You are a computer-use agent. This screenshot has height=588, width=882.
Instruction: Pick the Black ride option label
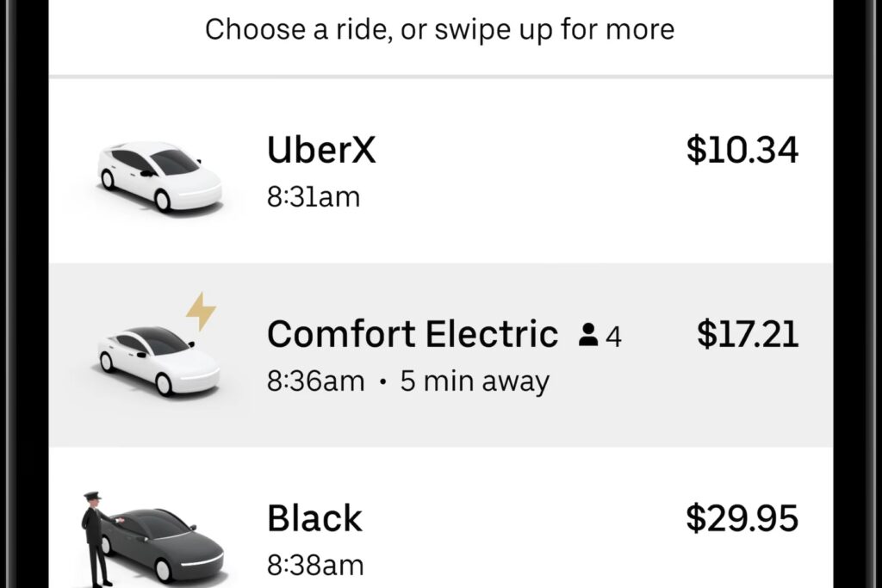(x=314, y=518)
